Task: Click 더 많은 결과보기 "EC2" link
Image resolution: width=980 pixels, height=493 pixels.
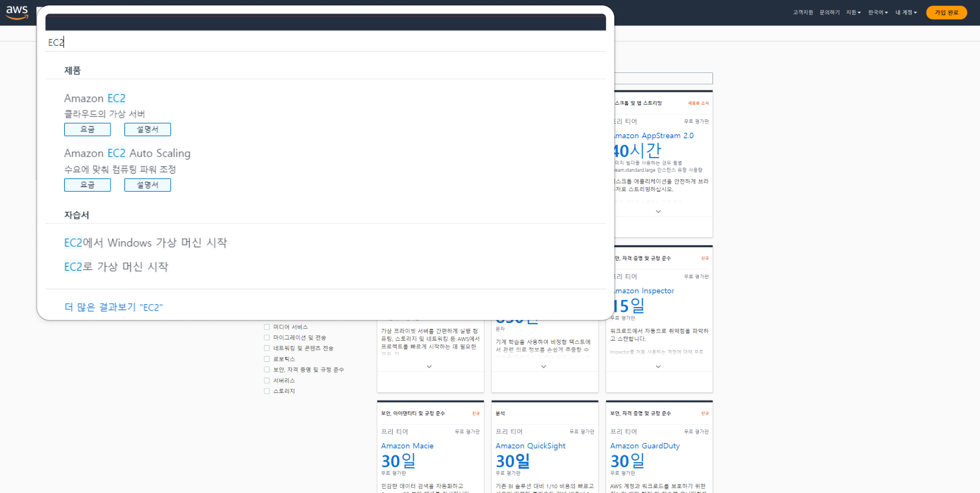Action: (113, 307)
